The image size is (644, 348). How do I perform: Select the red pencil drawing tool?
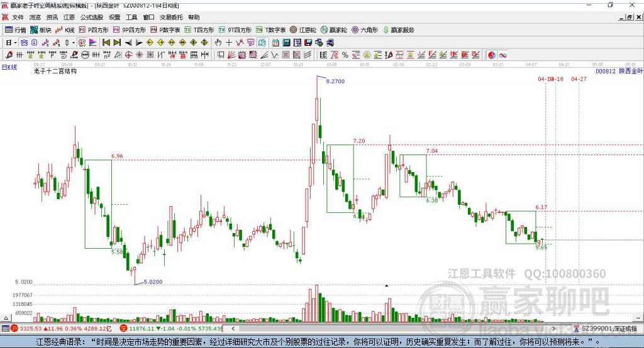coord(9,55)
